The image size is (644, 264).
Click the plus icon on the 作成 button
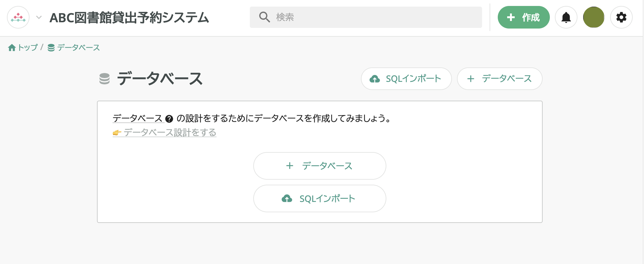[x=511, y=17]
